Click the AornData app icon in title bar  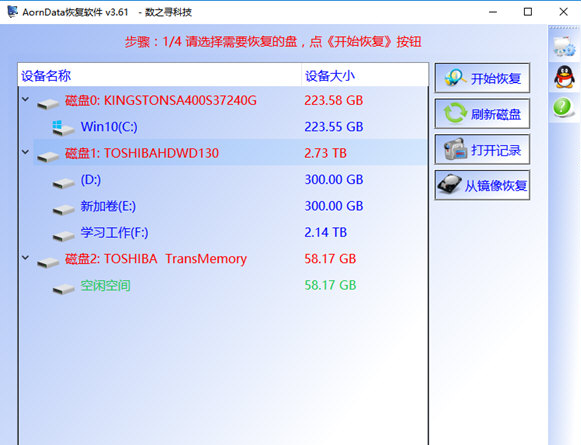tap(12, 11)
